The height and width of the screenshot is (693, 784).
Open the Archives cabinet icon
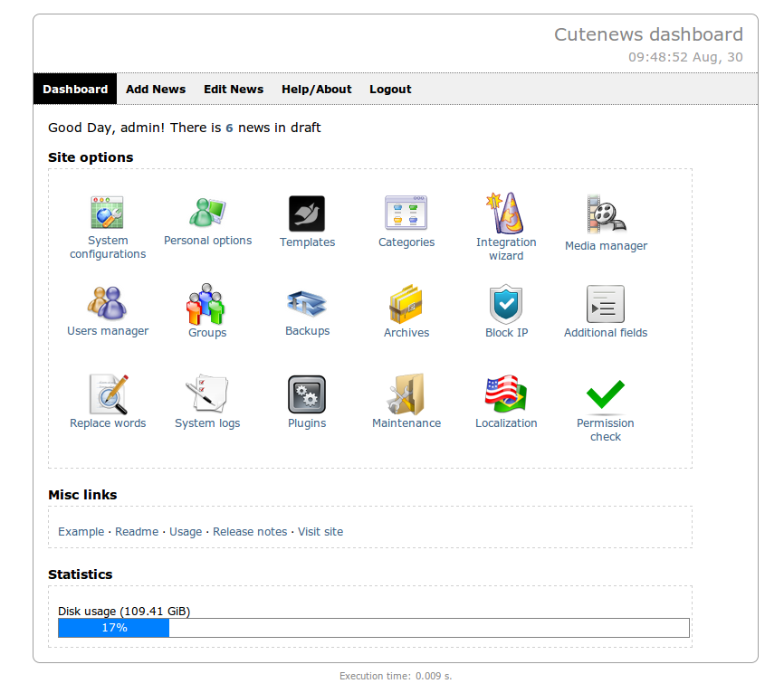(x=406, y=305)
